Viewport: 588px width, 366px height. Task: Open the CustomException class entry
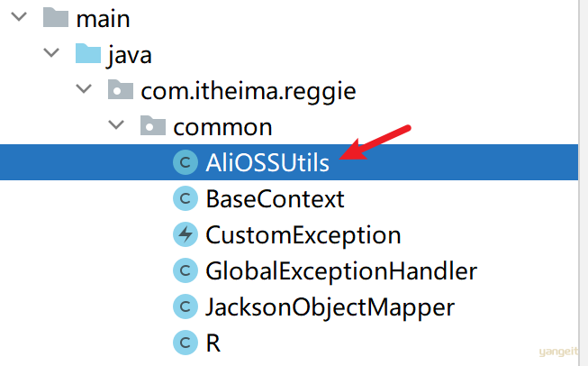coord(303,236)
